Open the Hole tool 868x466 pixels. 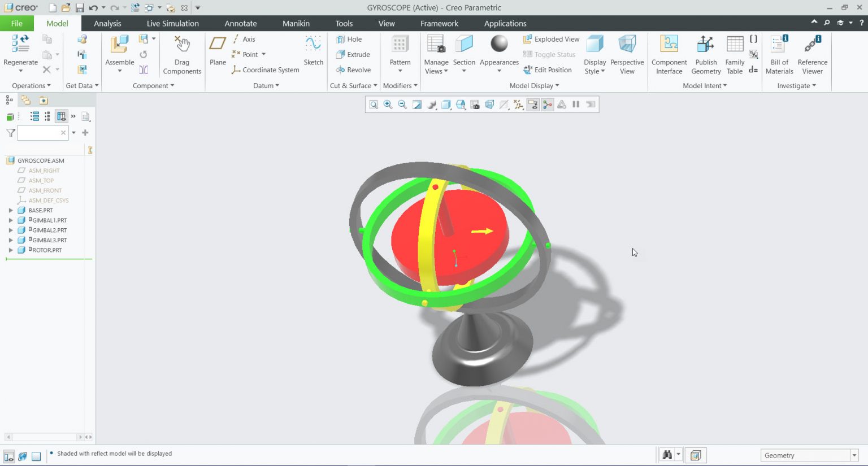click(349, 38)
